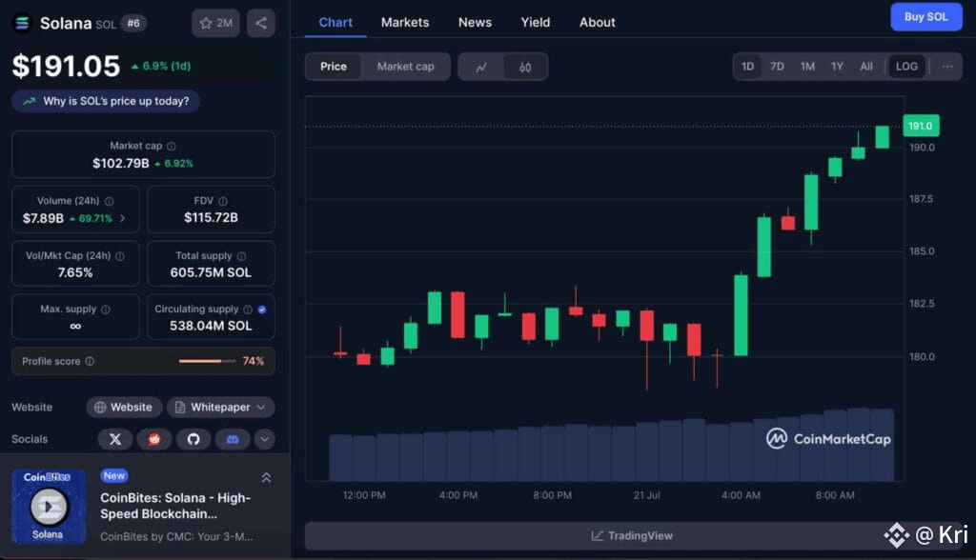Open Volume (24h) info icon
This screenshot has width=976, height=560.
pos(109,201)
